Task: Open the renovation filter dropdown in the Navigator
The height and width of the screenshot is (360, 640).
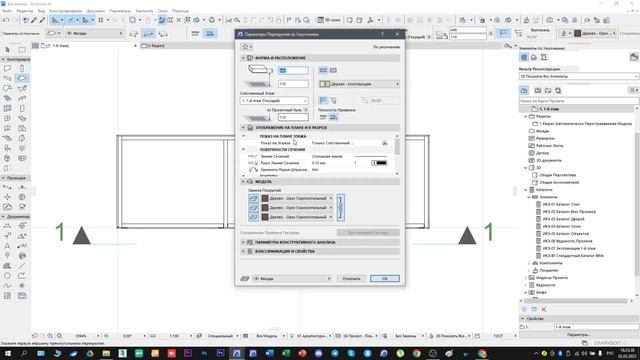Action: point(579,76)
